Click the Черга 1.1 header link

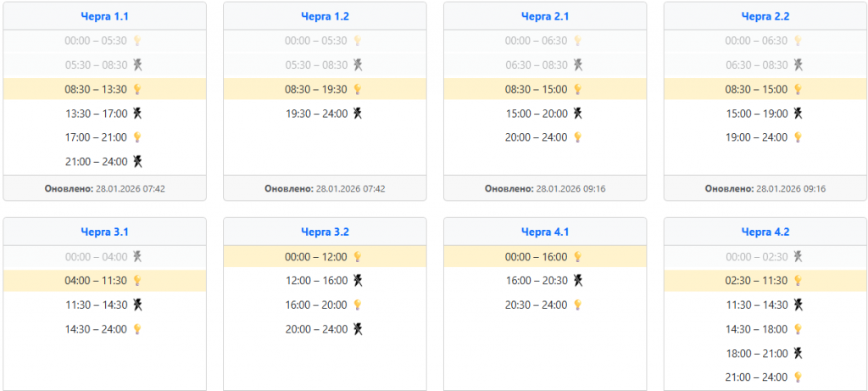[104, 16]
